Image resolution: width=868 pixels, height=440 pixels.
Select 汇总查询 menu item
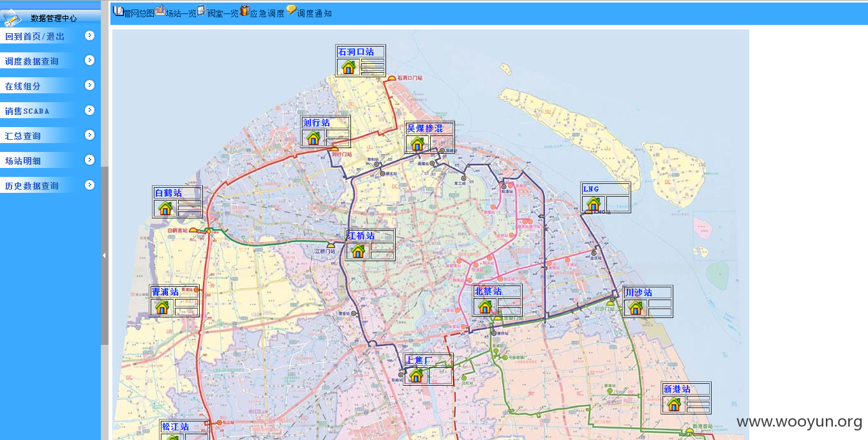tap(23, 136)
